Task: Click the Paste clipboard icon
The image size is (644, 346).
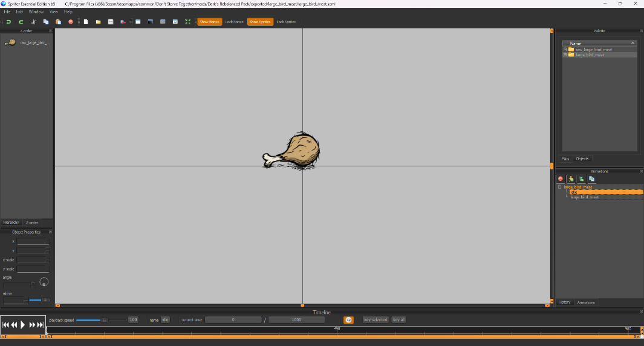Action: (58, 22)
